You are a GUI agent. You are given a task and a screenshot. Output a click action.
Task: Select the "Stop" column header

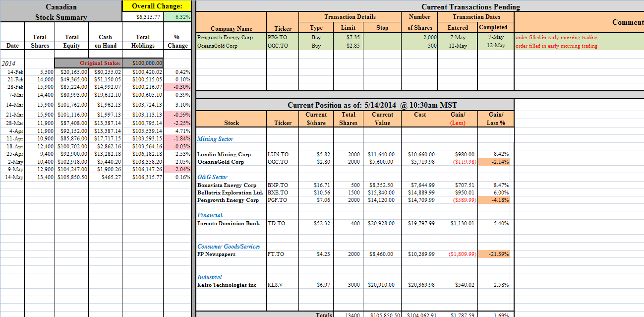pyautogui.click(x=382, y=28)
